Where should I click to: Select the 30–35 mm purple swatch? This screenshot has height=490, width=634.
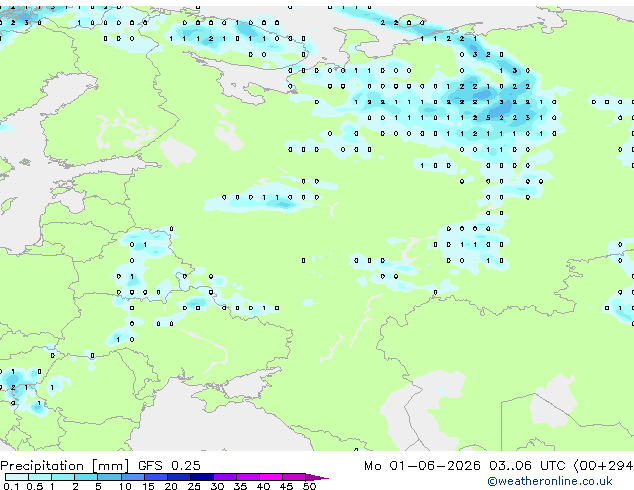click(224, 477)
